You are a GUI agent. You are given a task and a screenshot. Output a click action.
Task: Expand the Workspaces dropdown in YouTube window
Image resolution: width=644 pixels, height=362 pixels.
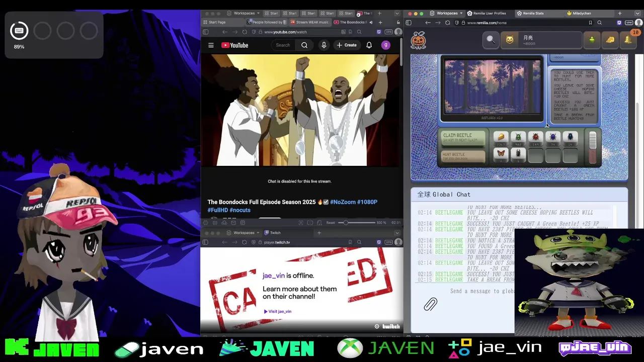click(x=243, y=14)
